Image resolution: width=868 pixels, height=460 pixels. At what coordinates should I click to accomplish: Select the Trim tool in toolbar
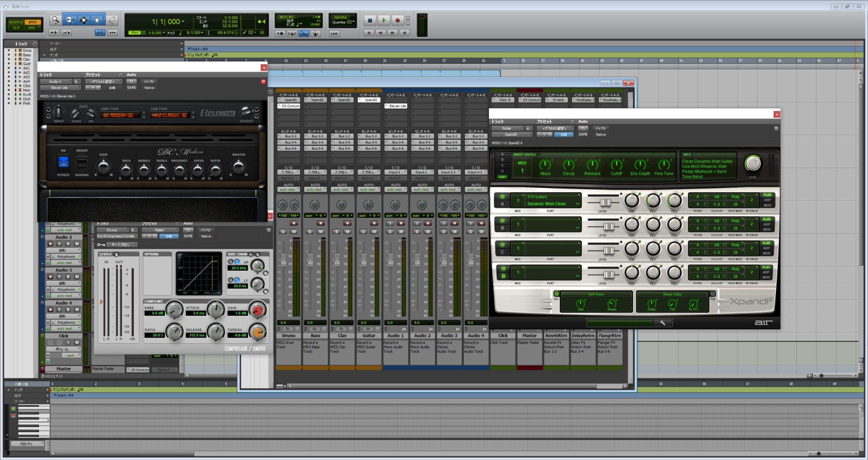[x=70, y=20]
